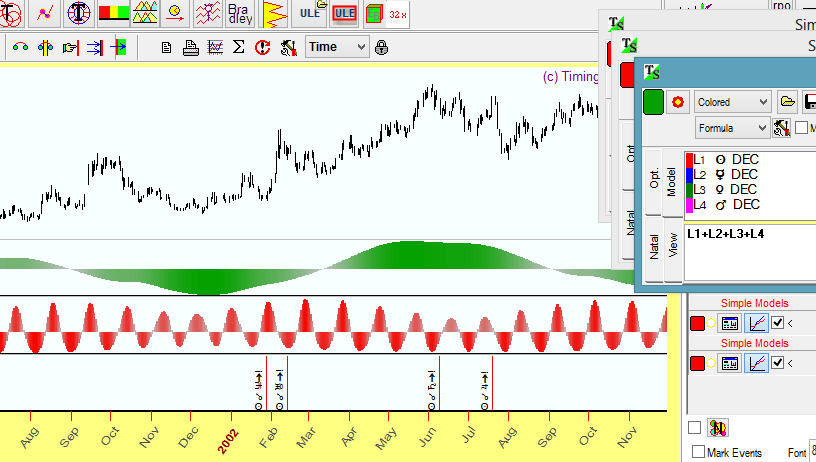Screen dimensions: 816x462
Task: Click the Bradley model icon
Action: tap(241, 13)
